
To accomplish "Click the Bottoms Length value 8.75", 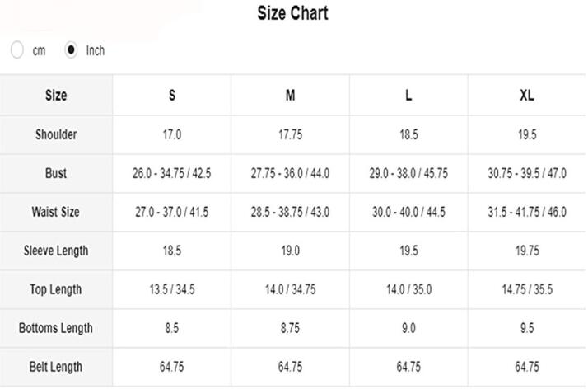I will click(290, 328).
